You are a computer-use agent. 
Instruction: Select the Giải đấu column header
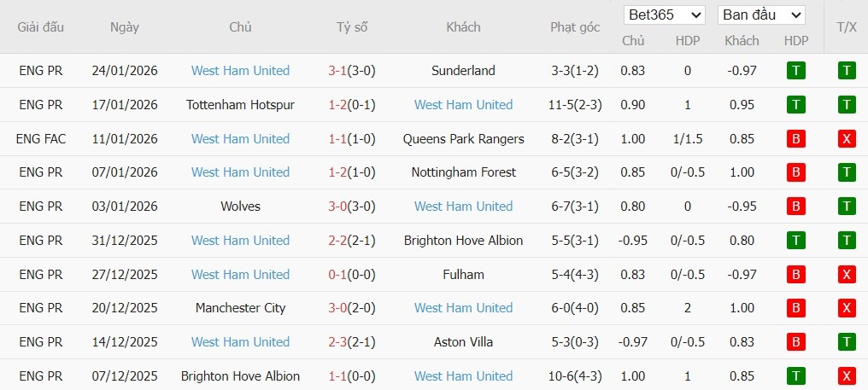point(41,27)
